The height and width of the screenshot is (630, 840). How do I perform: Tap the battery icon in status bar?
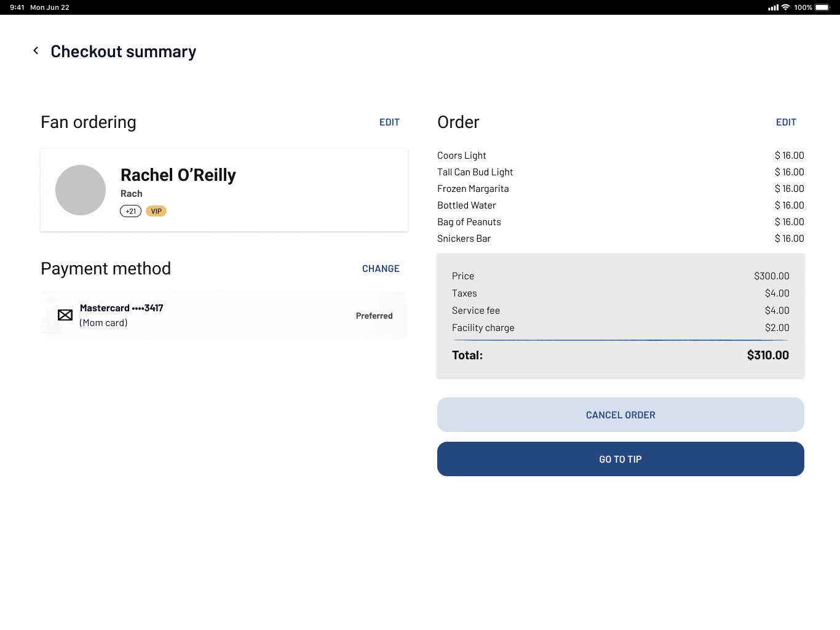(x=822, y=7)
